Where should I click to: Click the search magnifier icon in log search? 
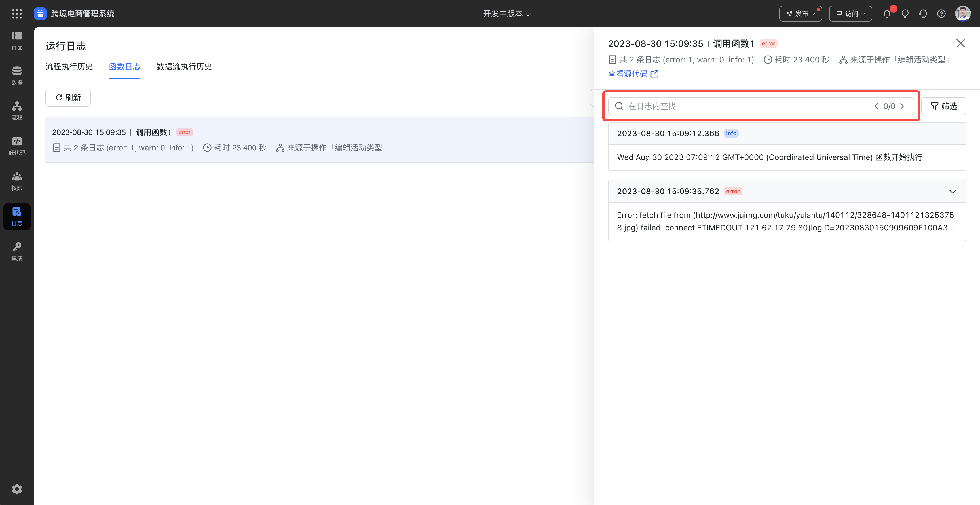click(619, 106)
